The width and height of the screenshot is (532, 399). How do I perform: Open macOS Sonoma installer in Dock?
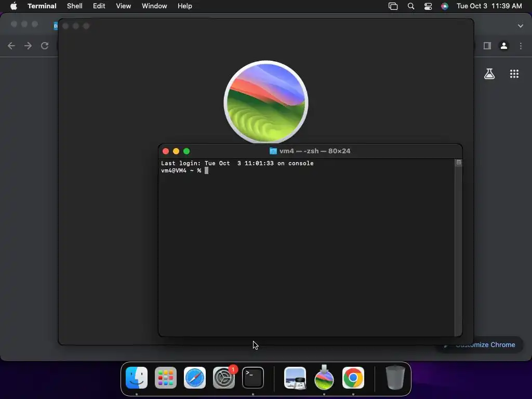tap(324, 377)
